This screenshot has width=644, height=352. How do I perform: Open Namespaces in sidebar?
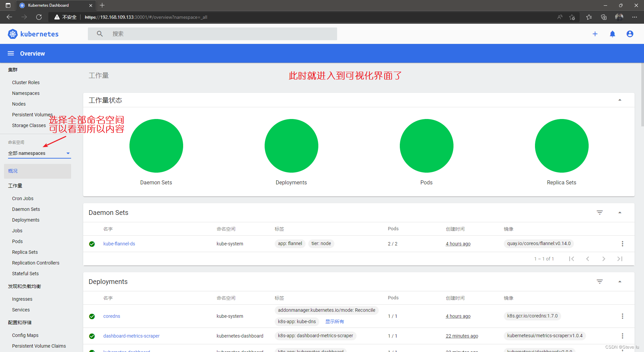pos(26,93)
